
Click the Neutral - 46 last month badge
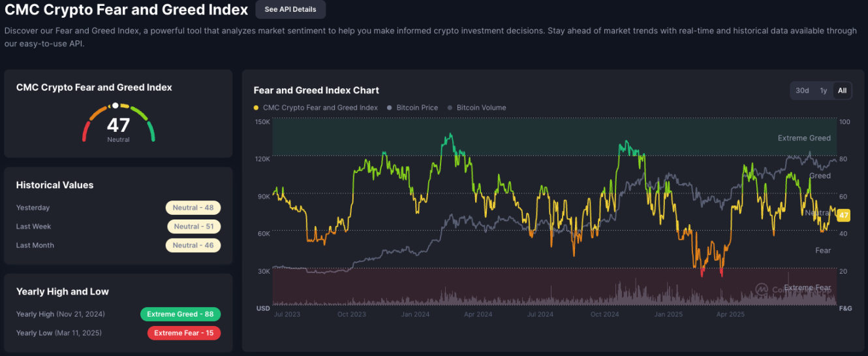[x=193, y=246]
